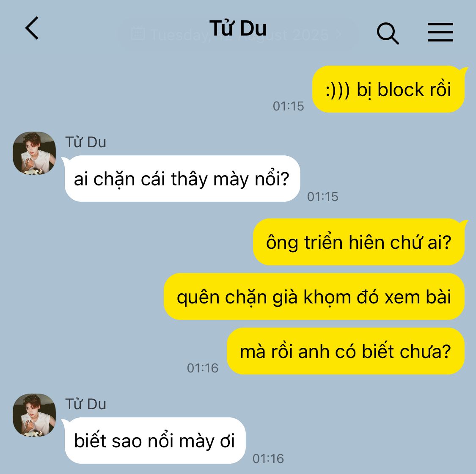Open the hamburger menu icon

tap(440, 32)
